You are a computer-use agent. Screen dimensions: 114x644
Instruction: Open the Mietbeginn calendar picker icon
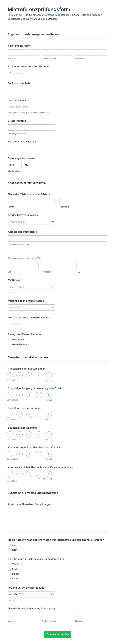(52, 287)
